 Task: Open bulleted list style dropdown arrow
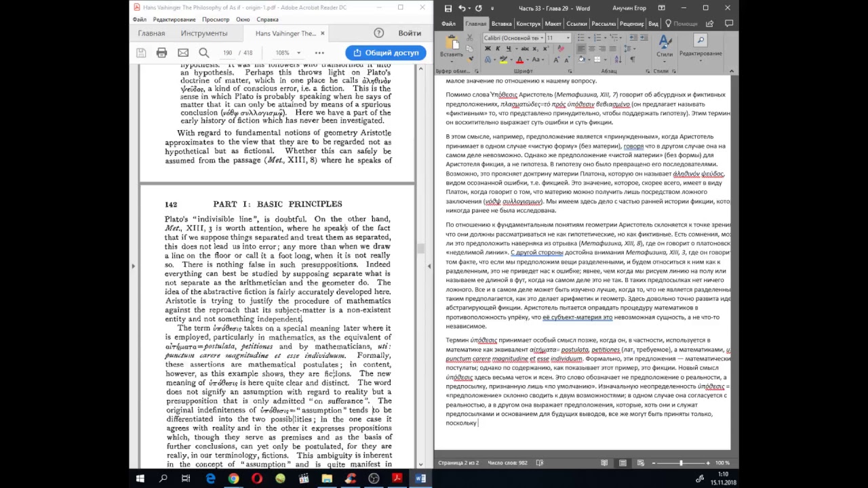[589, 37]
